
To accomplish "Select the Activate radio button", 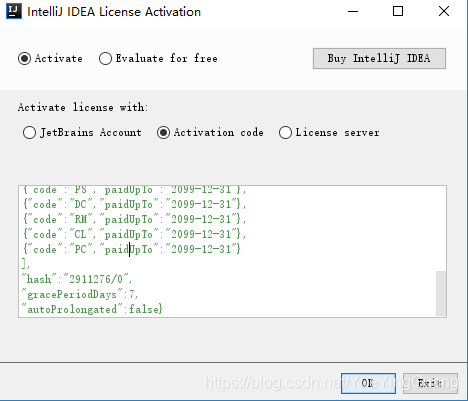I will click(50, 59).
